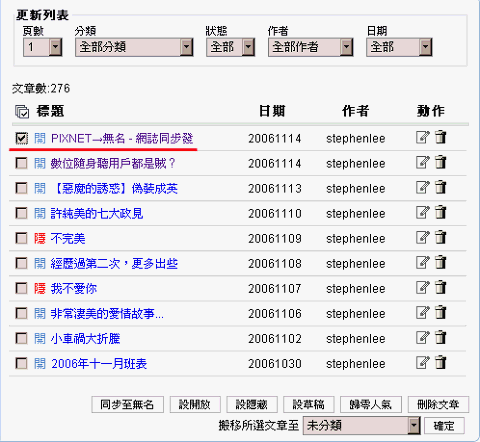This screenshot has height=442, width=480.
Task: Click the red 隱 status on 不完美 row
Action: coord(40,238)
